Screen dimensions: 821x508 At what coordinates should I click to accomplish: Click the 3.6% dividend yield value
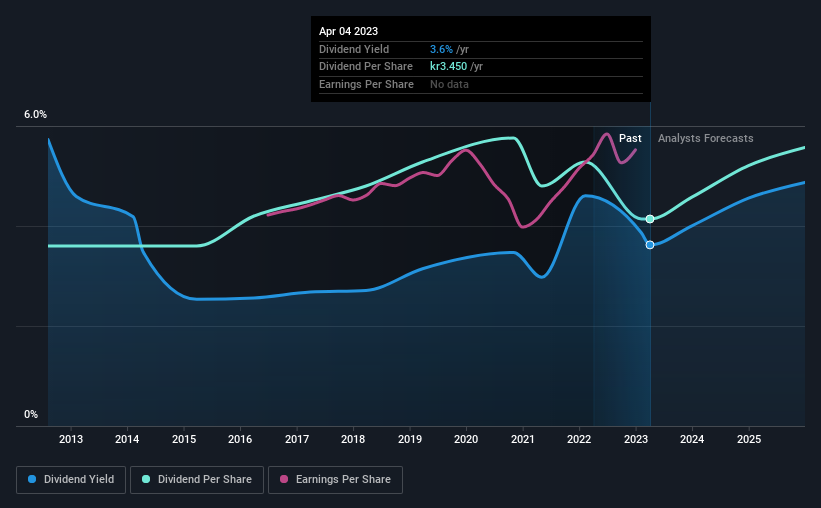click(x=441, y=49)
